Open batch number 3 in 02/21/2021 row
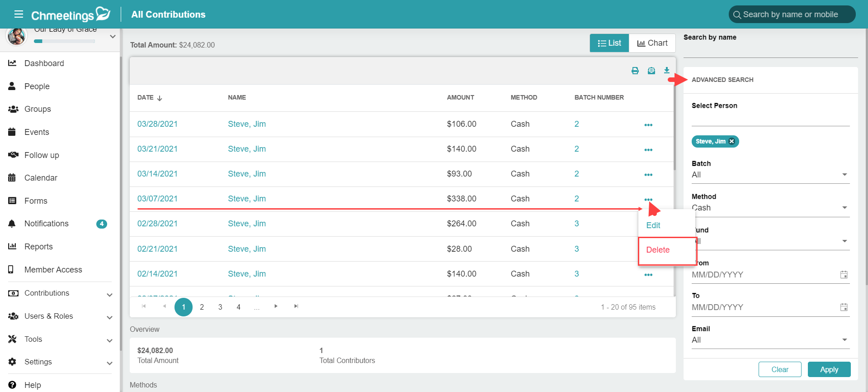Viewport: 868px width, 392px height. coord(577,249)
